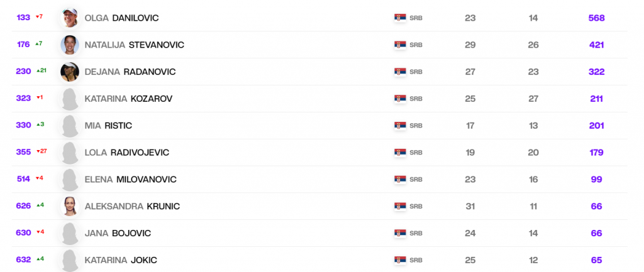The height and width of the screenshot is (272, 644).
Task: Click Katarina Jokic's placeholder avatar
Action: coord(69,259)
